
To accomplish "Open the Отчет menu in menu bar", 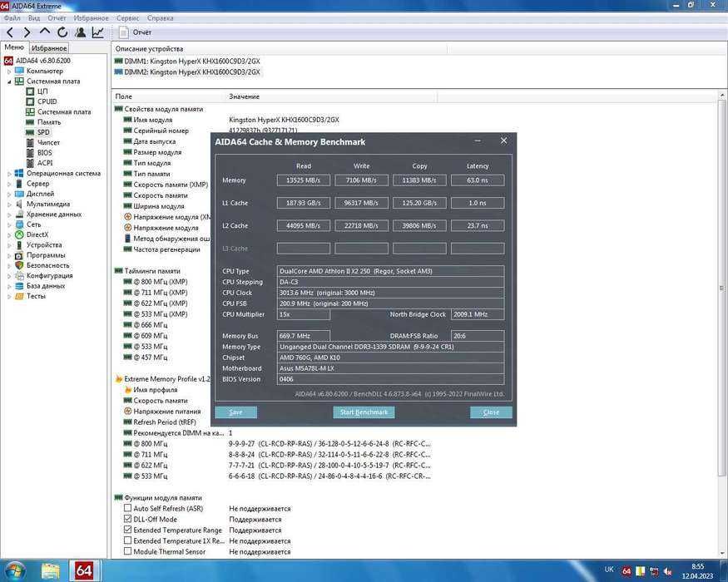I will click(x=57, y=18).
